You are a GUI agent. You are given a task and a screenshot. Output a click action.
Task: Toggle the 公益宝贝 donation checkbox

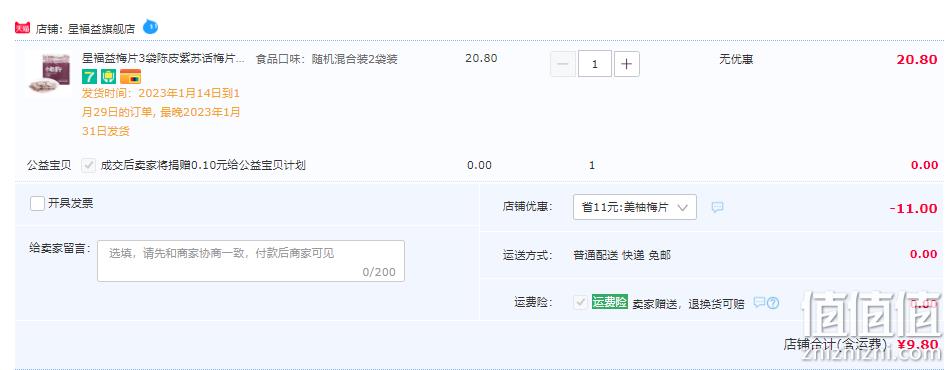(x=89, y=165)
